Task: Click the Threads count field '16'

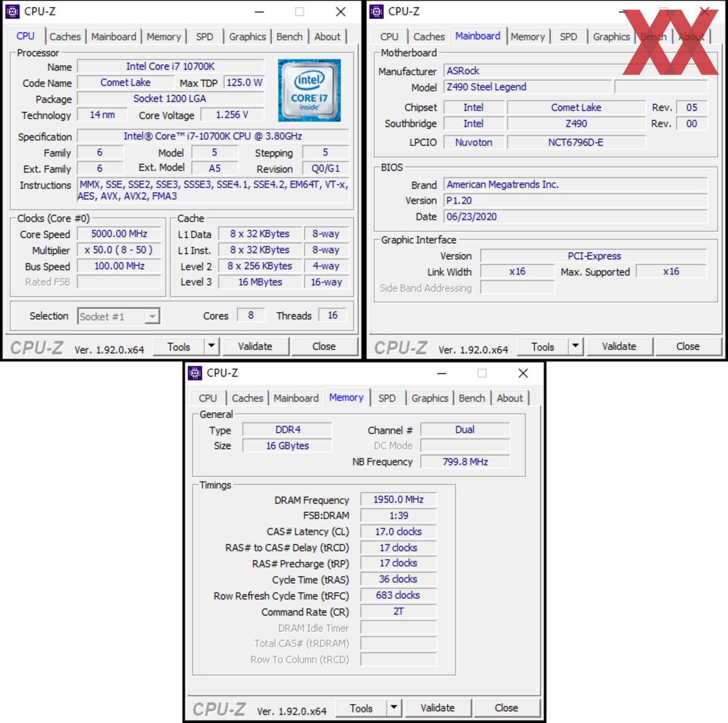Action: click(333, 315)
